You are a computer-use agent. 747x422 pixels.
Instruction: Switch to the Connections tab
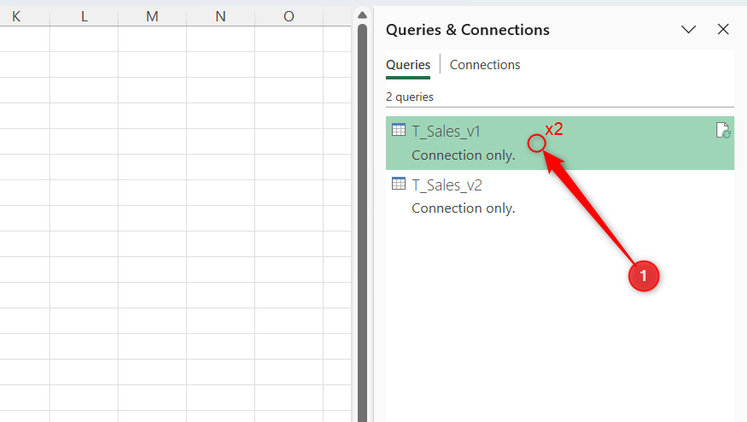pyautogui.click(x=485, y=65)
